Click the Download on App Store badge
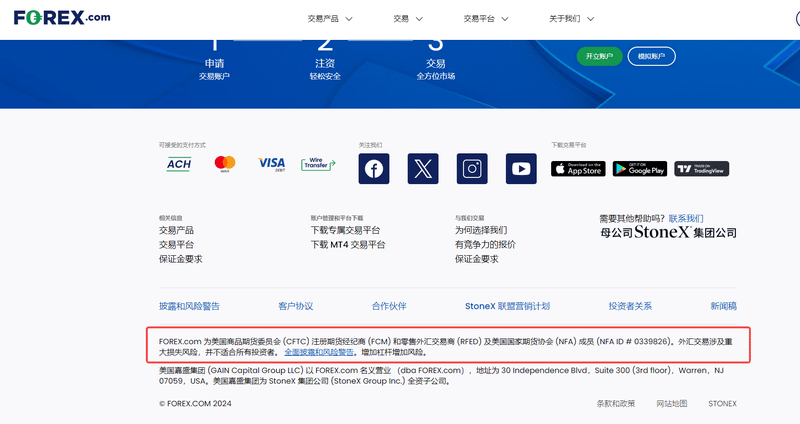 click(578, 168)
